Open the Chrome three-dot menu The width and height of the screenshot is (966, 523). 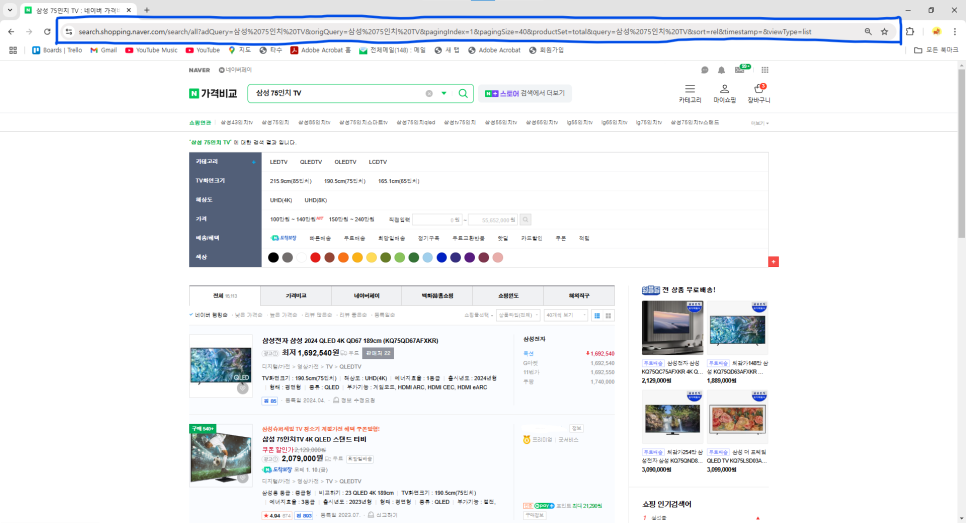tap(954, 31)
